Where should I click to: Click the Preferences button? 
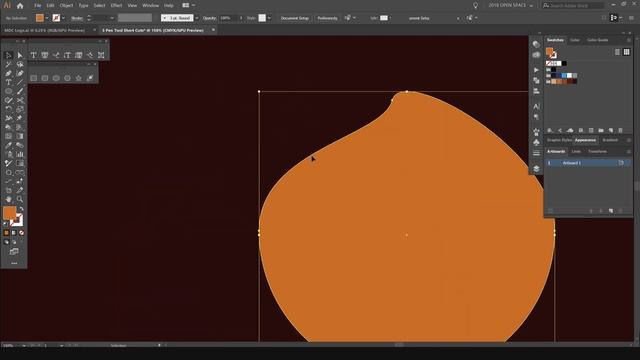click(327, 18)
